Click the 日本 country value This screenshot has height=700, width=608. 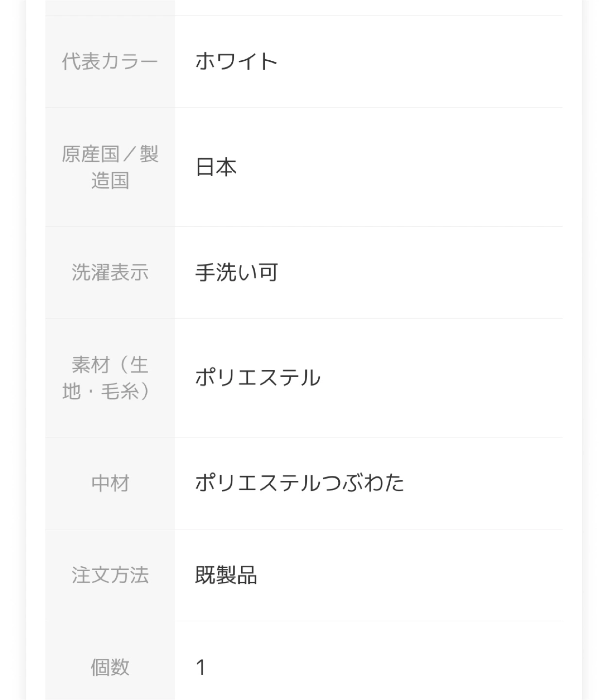(x=216, y=167)
